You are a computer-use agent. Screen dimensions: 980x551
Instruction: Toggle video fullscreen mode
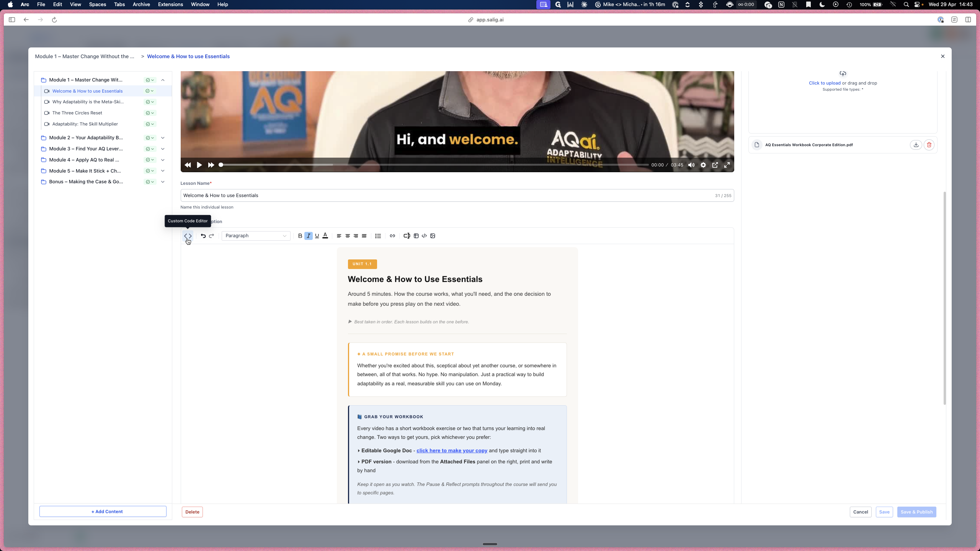[x=727, y=165]
